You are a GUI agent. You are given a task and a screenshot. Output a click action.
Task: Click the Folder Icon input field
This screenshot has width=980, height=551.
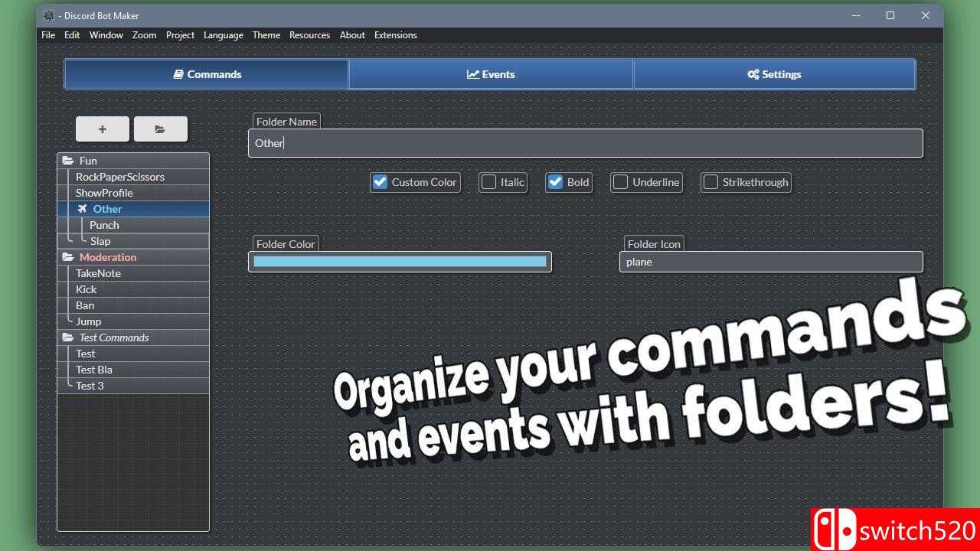click(770, 262)
